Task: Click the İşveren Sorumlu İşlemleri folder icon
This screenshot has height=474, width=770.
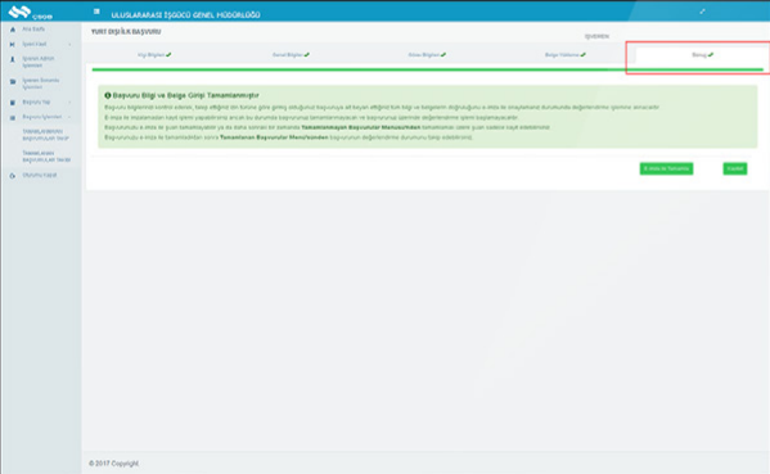Action: (x=12, y=81)
